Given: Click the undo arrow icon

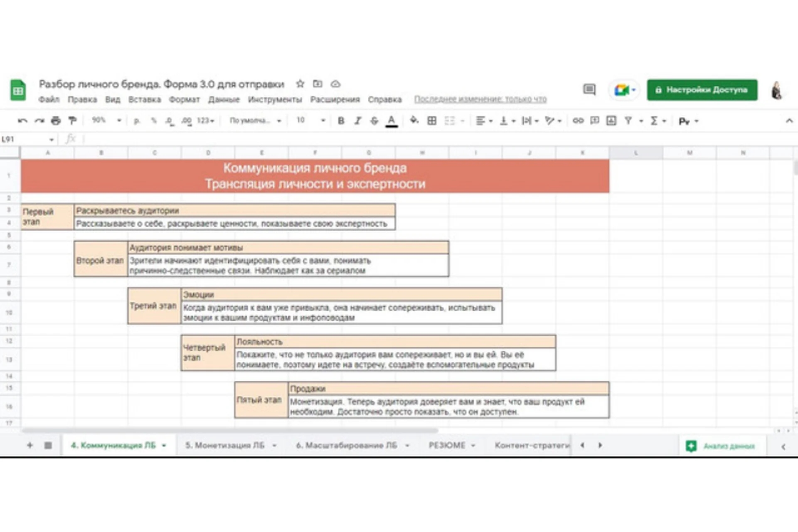Looking at the screenshot, I should (x=22, y=121).
